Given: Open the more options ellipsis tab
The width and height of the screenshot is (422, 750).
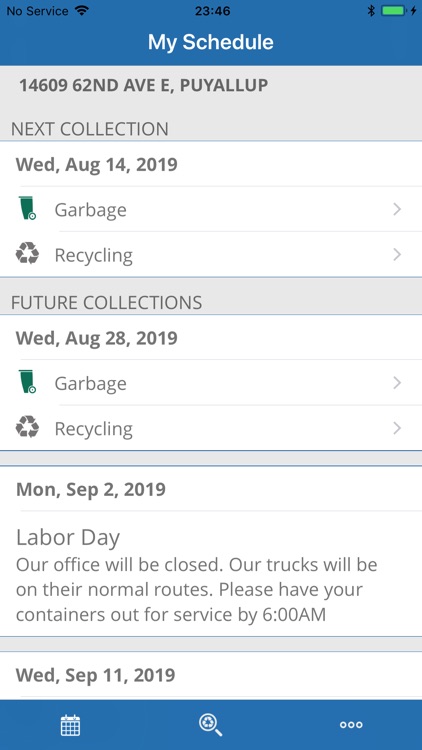Looking at the screenshot, I should pos(351,725).
